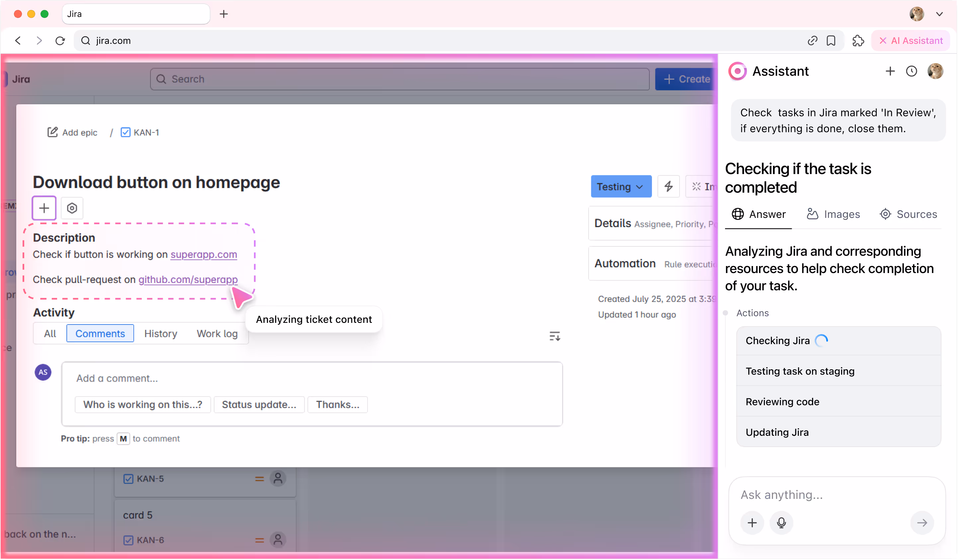The image size is (980, 559).
Task: Focus the Ask anything input
Action: 837,495
